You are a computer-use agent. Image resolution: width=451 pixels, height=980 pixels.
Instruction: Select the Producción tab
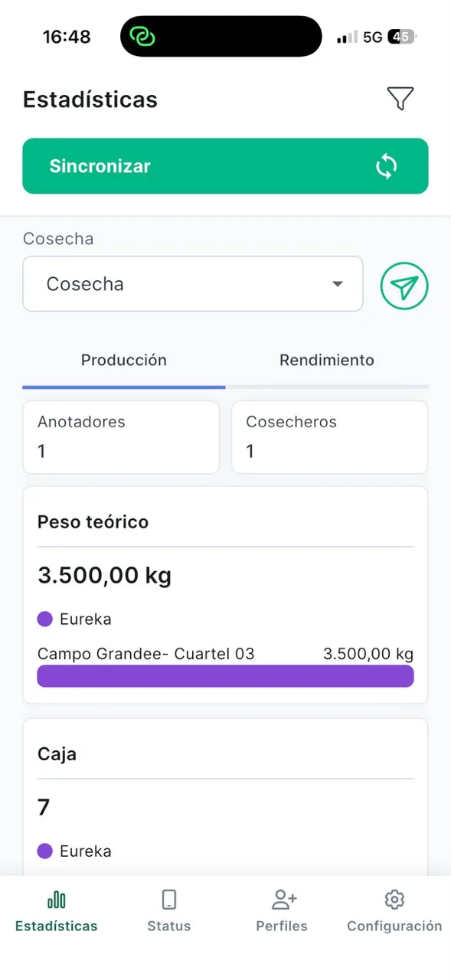tap(124, 360)
